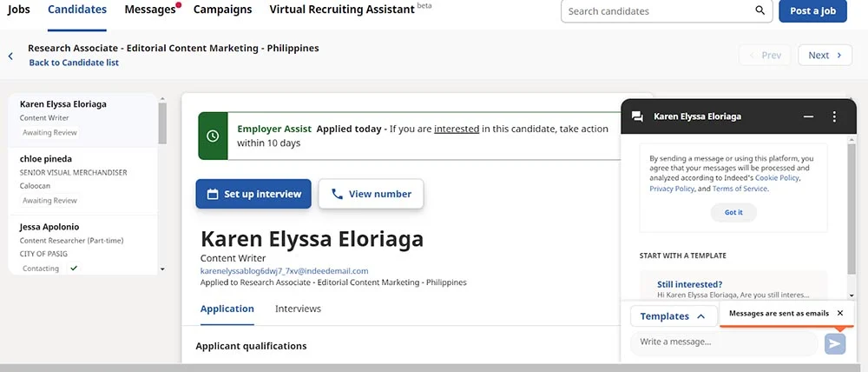Open the Jobs menu
This screenshot has width=868, height=372.
[x=19, y=10]
